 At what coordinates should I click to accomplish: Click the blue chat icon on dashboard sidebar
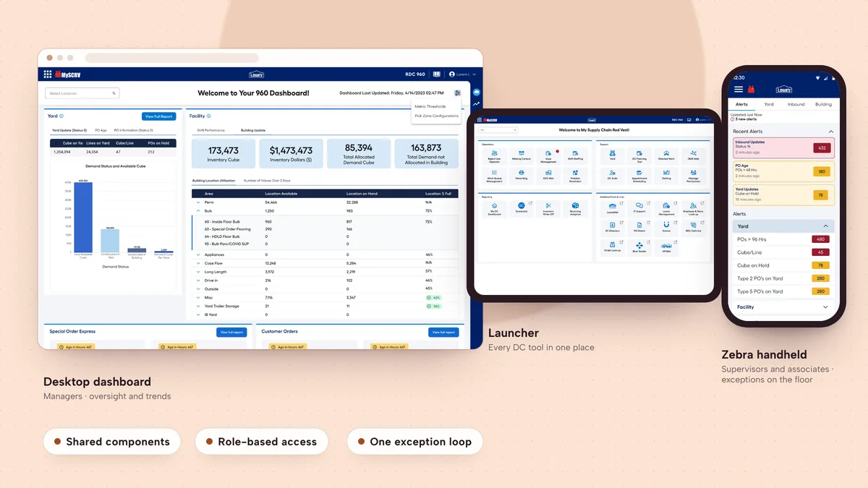pos(477,93)
